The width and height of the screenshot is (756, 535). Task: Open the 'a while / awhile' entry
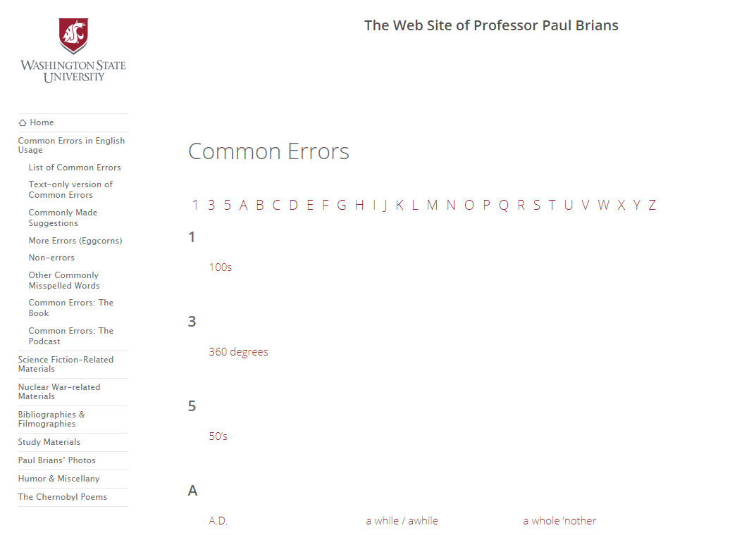point(402,521)
